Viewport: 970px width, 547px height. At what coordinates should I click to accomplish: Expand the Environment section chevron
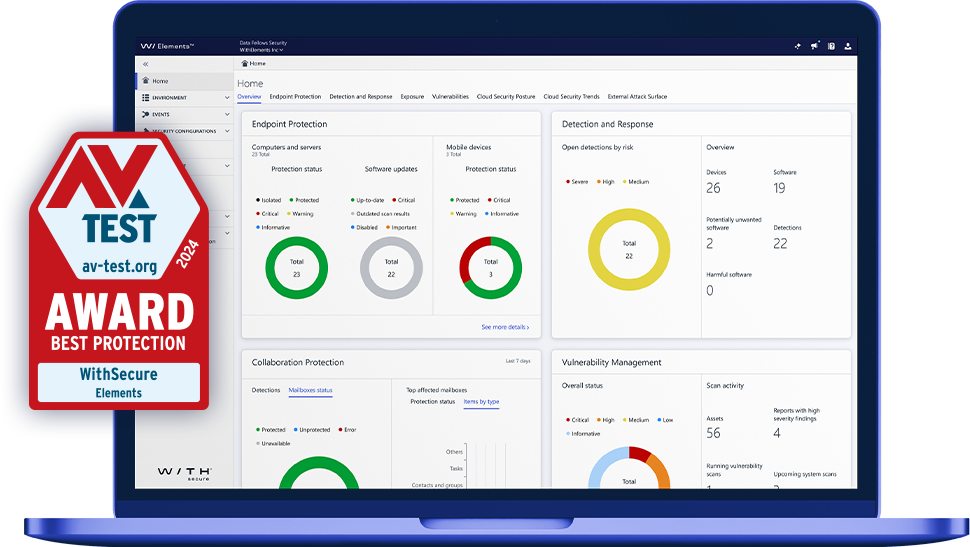[226, 98]
